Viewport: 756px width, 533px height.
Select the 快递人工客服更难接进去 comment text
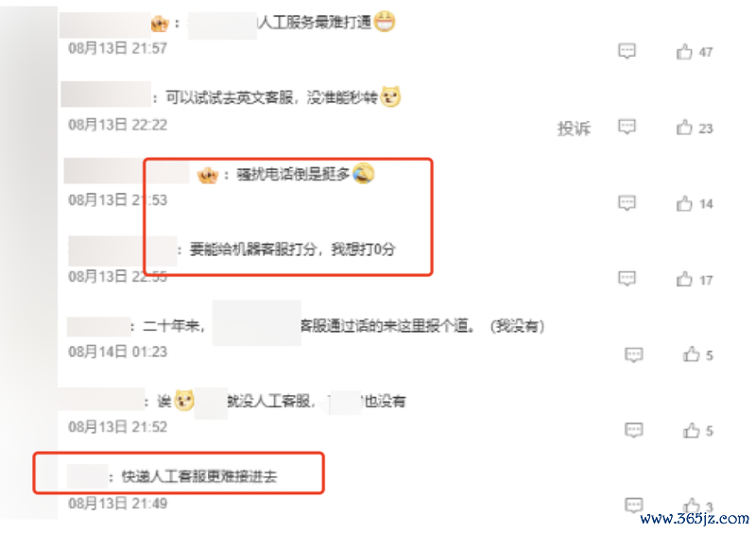(x=199, y=476)
